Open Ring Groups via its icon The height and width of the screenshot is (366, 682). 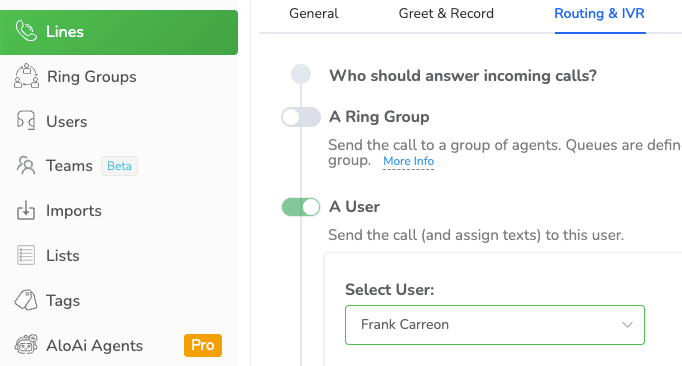coord(26,76)
